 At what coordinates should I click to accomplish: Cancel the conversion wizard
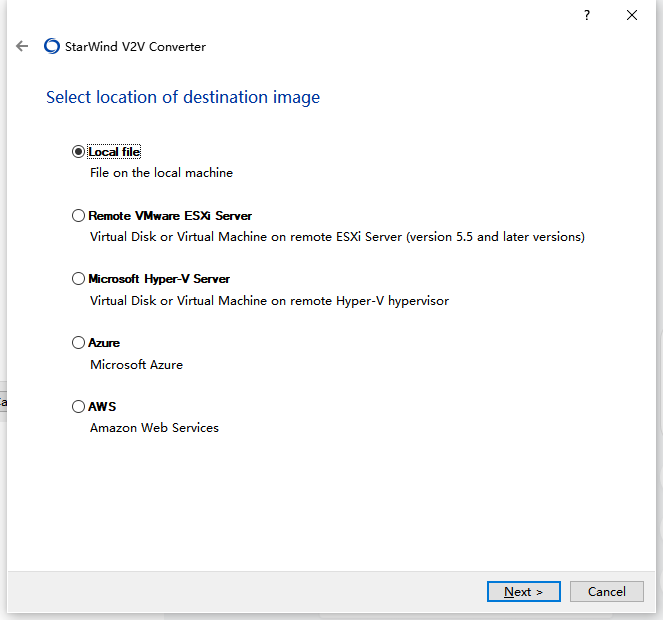pos(606,591)
